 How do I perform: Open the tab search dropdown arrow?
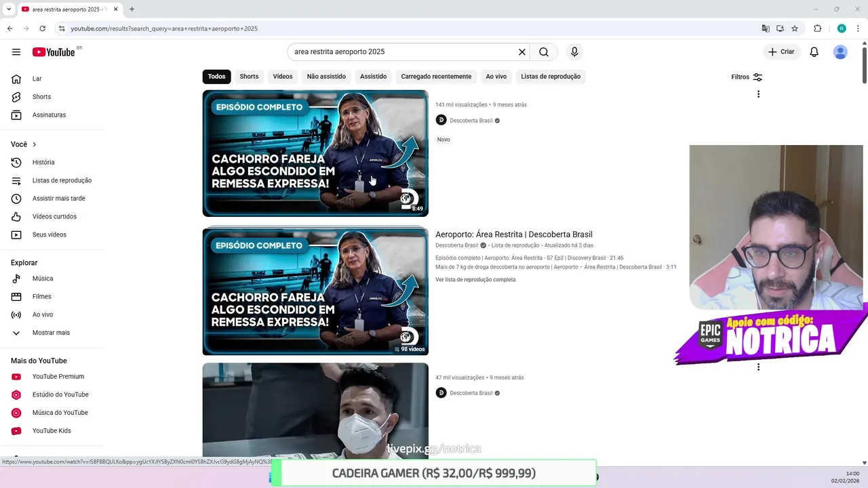point(9,9)
